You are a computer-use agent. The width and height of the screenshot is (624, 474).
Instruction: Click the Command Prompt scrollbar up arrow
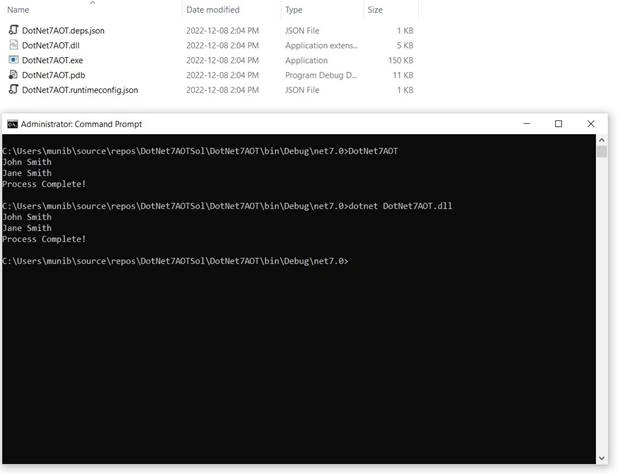tap(601, 140)
